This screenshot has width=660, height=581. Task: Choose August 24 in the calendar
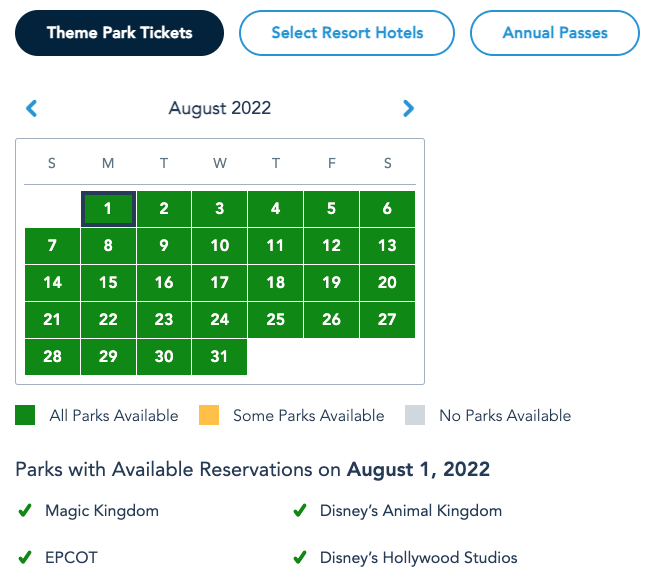click(220, 320)
